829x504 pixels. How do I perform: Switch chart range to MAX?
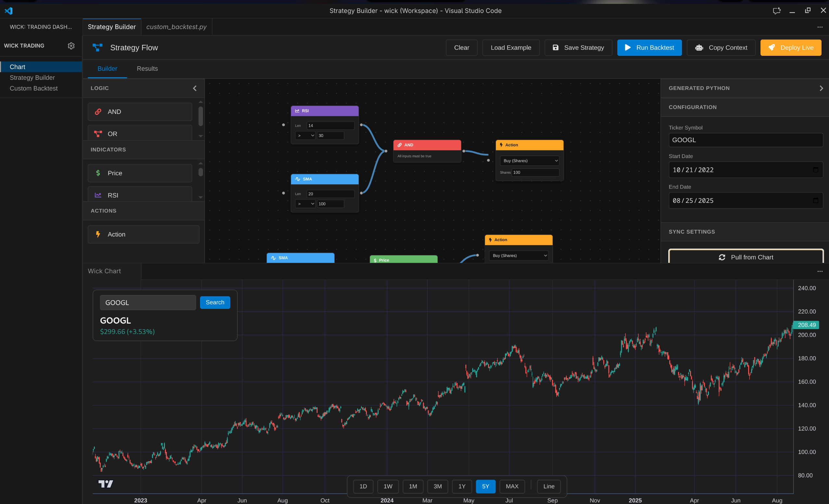[512, 486]
